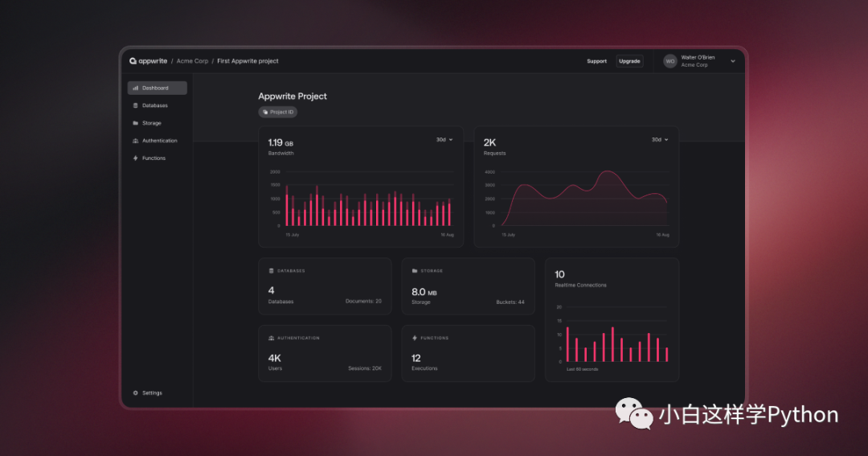The height and width of the screenshot is (456, 868).
Task: Click the Functions card header icon
Action: (x=415, y=338)
